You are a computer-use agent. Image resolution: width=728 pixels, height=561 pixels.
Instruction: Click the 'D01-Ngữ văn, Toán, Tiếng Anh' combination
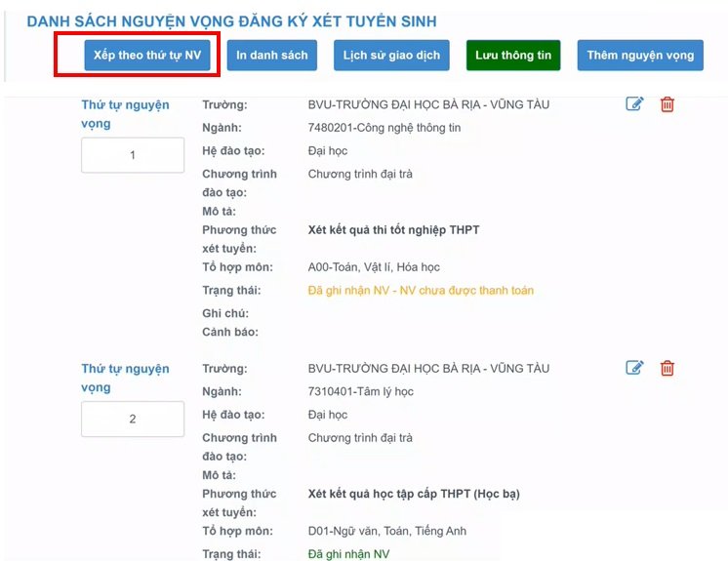coord(387,531)
